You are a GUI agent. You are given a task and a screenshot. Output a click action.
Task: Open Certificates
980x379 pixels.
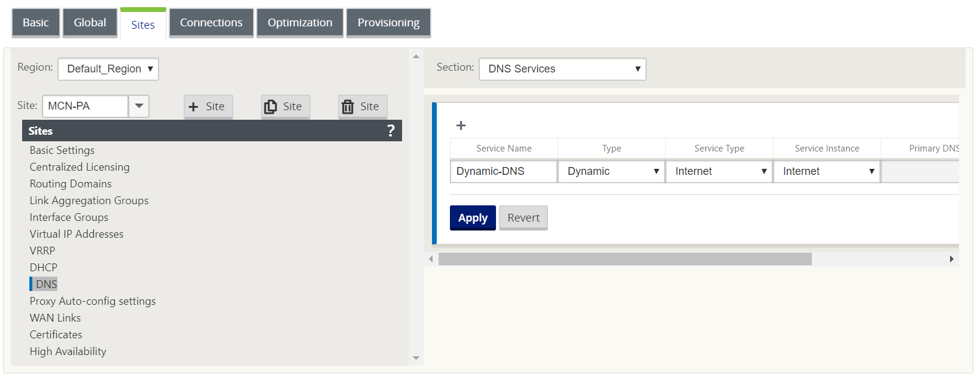[56, 335]
